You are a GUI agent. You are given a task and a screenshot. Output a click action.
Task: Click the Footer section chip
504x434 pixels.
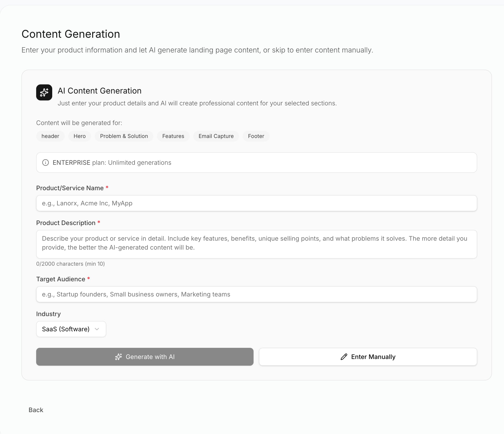(x=256, y=136)
